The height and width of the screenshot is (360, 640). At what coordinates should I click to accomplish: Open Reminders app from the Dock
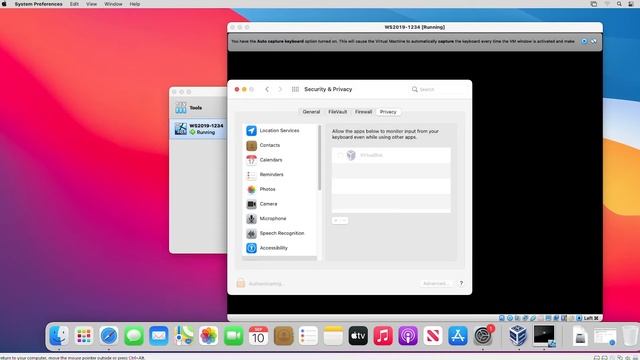coord(308,336)
